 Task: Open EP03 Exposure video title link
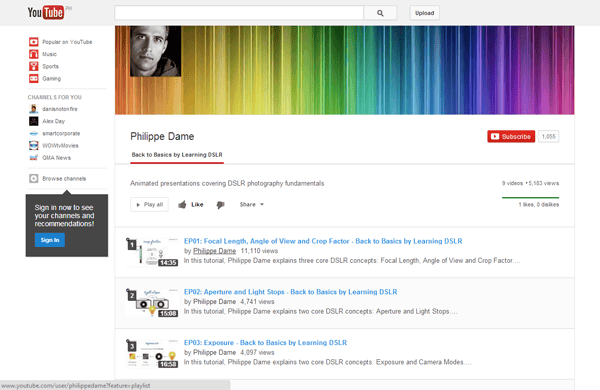[265, 343]
